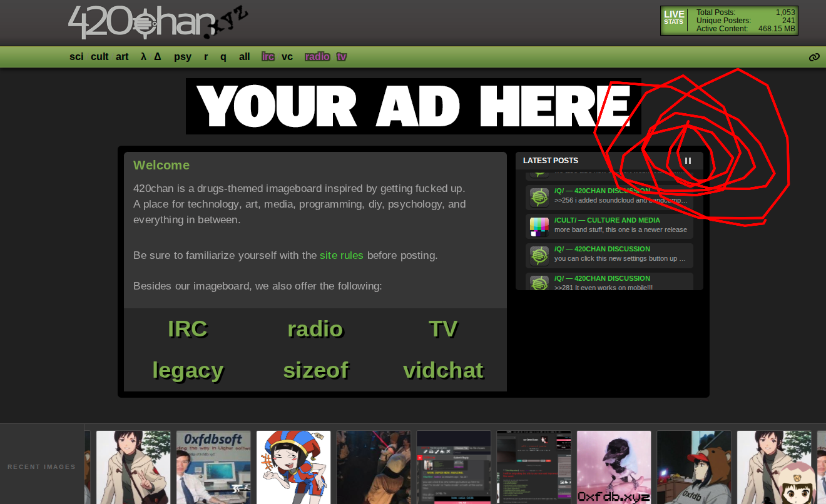Click the post text 'more band stuff, this one is a newer release'
Image resolution: width=826 pixels, height=504 pixels.
tap(621, 229)
